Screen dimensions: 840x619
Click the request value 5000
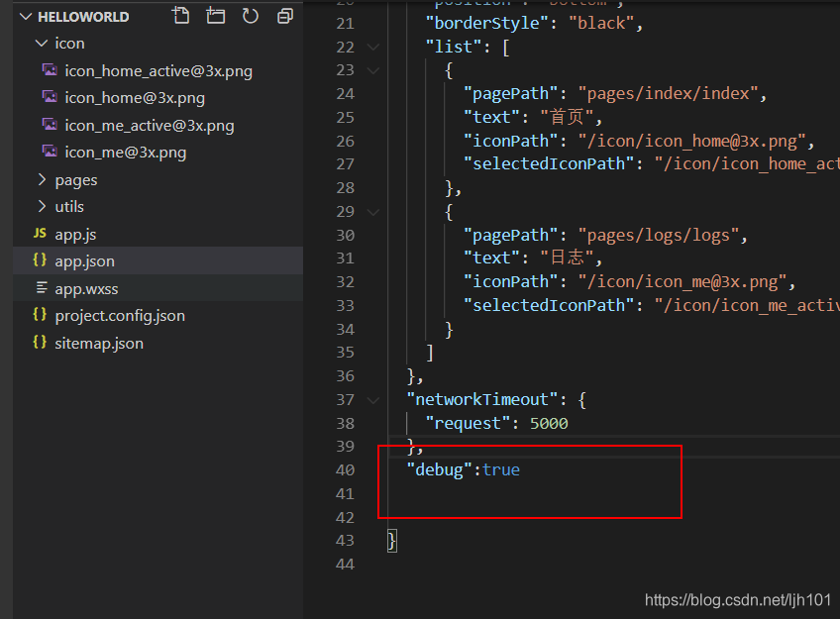click(549, 424)
